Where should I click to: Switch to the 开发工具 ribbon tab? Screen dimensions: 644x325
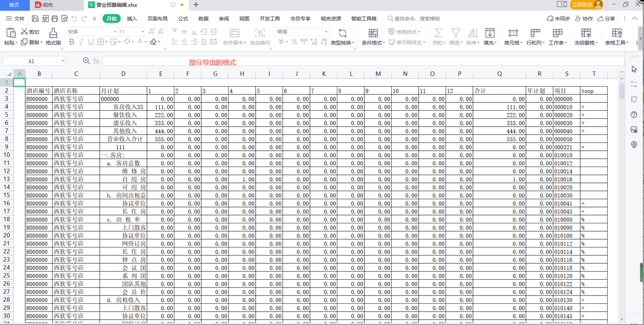270,18
